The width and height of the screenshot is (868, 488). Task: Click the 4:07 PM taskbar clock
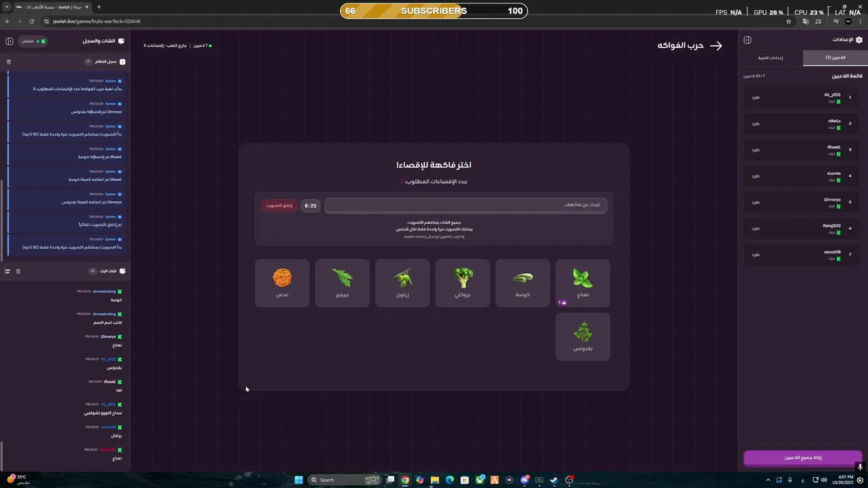pyautogui.click(x=844, y=480)
